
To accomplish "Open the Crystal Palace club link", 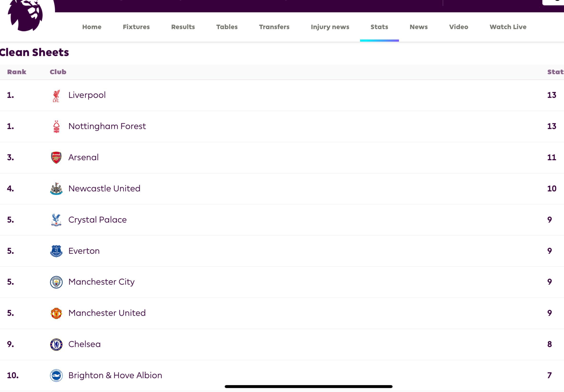I will click(98, 220).
